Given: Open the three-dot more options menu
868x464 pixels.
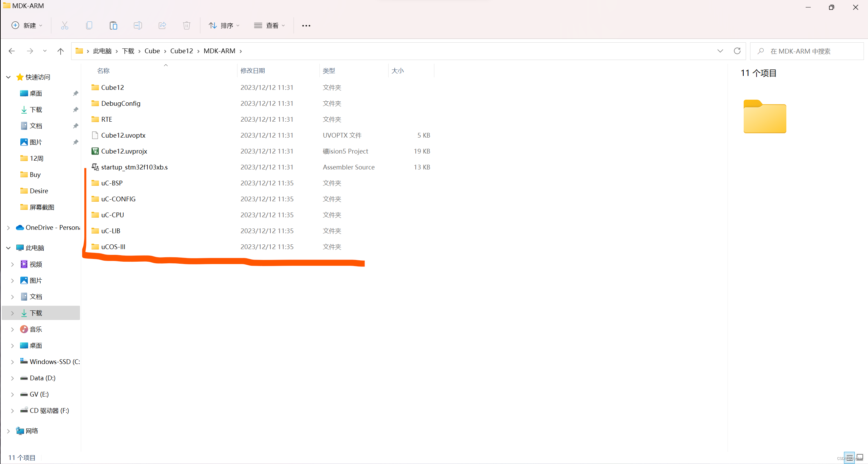Looking at the screenshot, I should tap(306, 26).
